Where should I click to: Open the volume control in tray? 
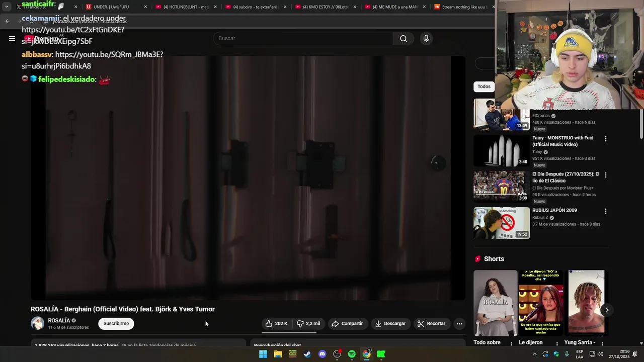click(x=600, y=354)
